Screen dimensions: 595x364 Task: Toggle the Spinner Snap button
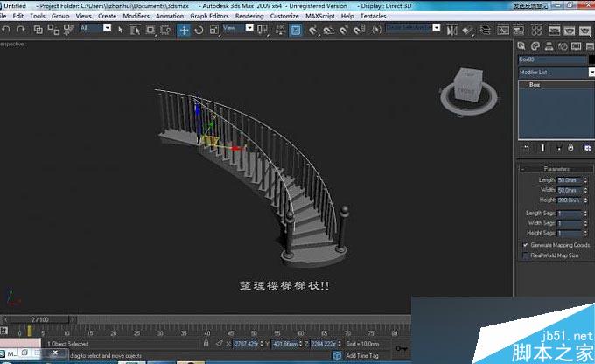(x=360, y=30)
